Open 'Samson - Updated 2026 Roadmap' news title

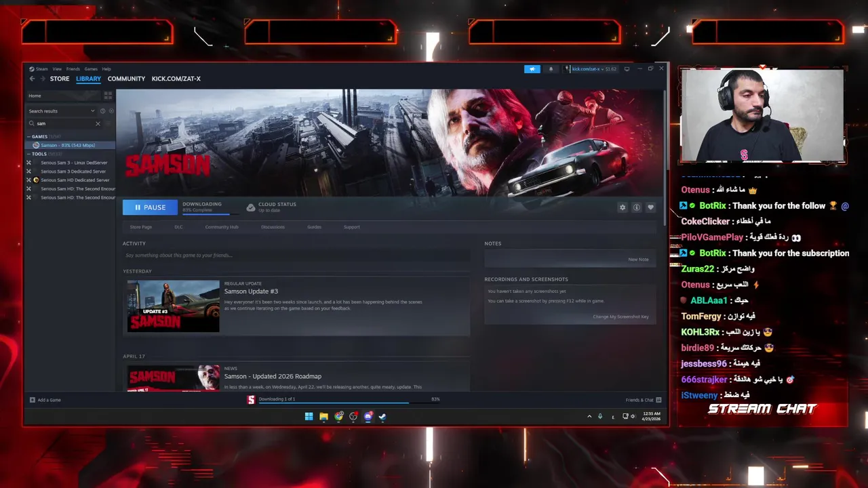tap(273, 376)
